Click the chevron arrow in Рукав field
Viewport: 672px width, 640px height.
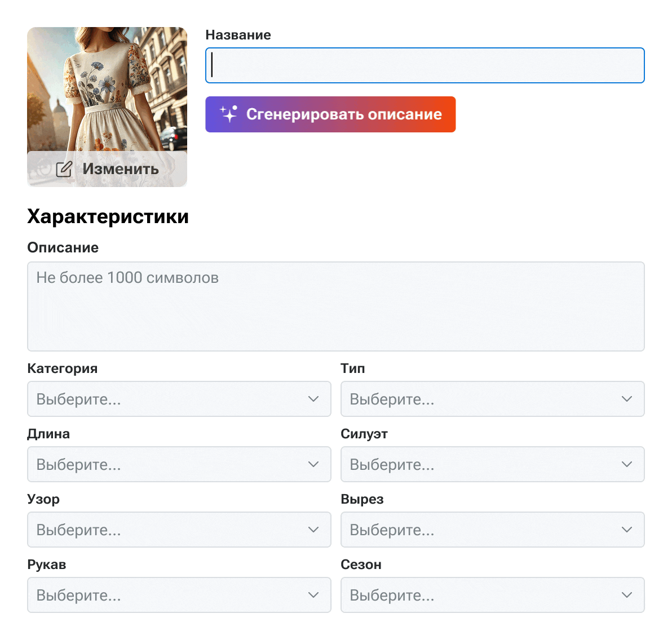point(313,595)
